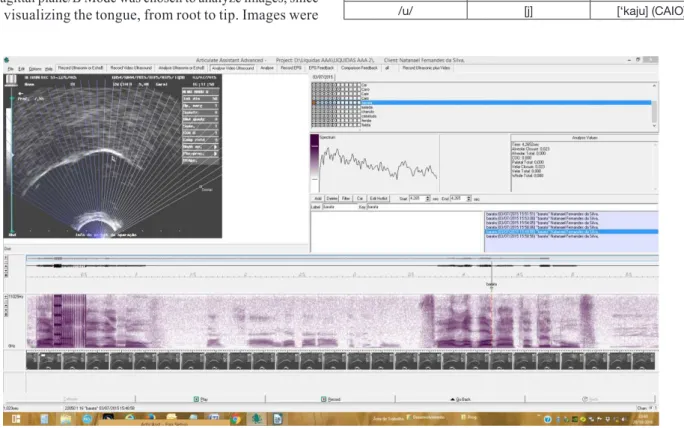Screen dimensions: 684x428
Task: Click the 'barata' timeline annotation marker
Action: [492, 285]
